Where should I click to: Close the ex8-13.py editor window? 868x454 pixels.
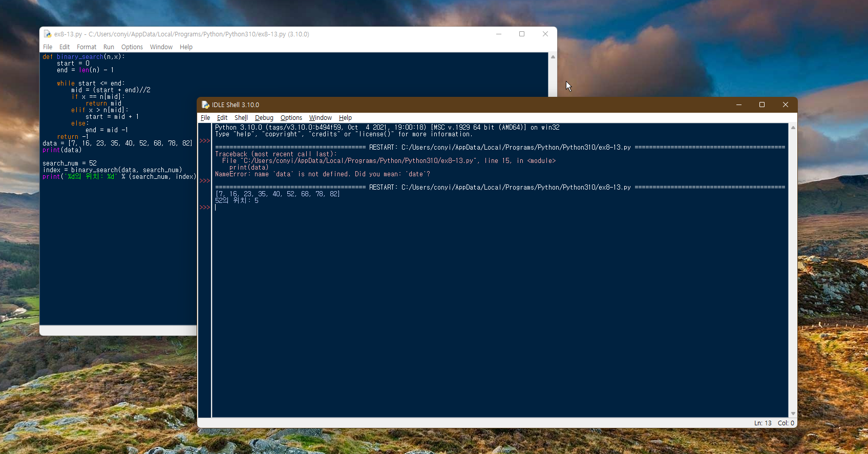(x=545, y=34)
